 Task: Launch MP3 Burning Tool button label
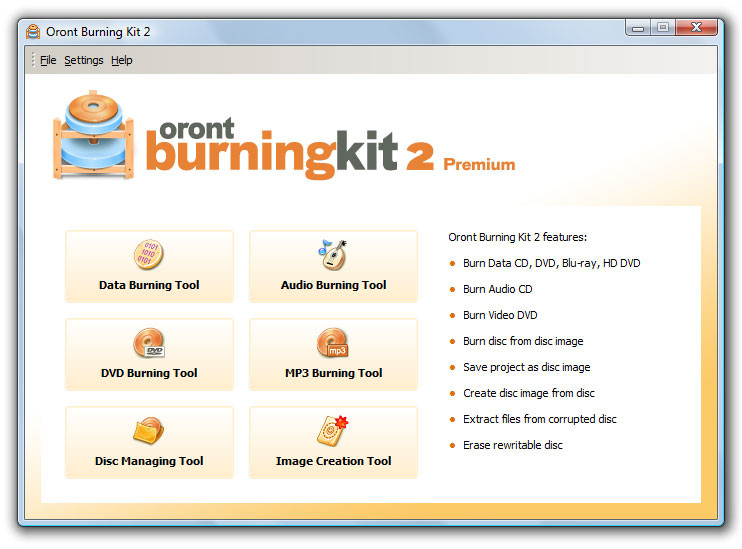[334, 373]
